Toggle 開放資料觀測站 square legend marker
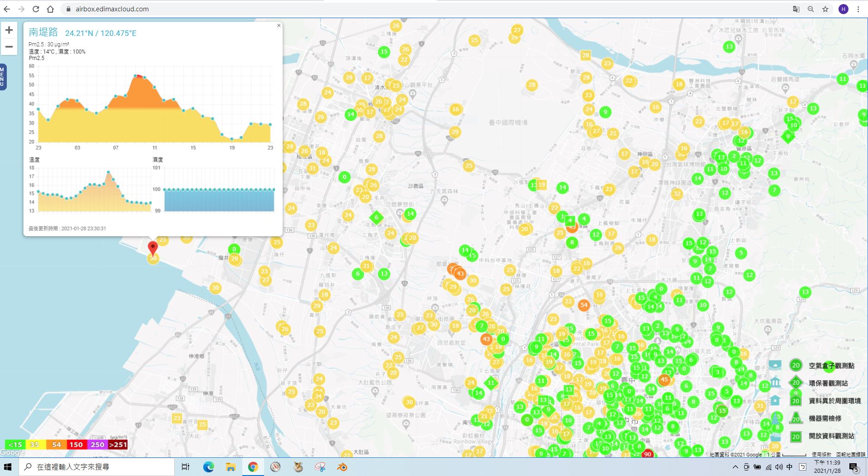 (795, 437)
